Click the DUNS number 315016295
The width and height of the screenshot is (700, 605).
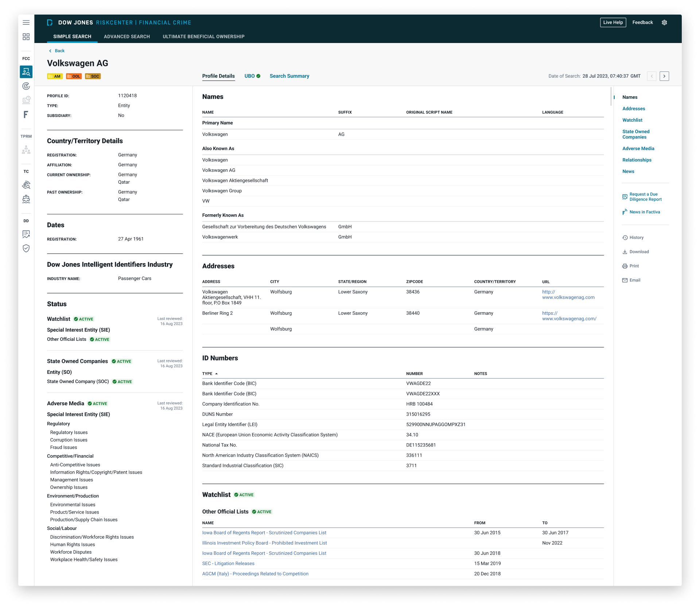(418, 414)
